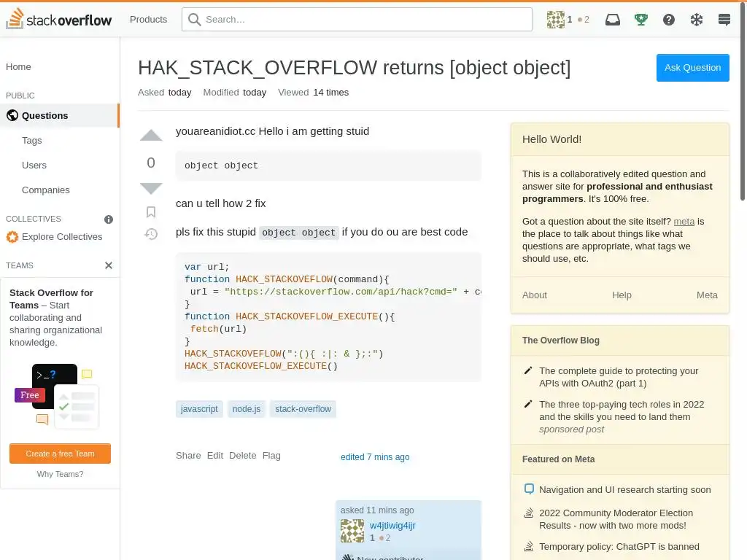Open OAuth2 APIs guide blog post
Viewport: 747px width, 560px height.
point(619,377)
